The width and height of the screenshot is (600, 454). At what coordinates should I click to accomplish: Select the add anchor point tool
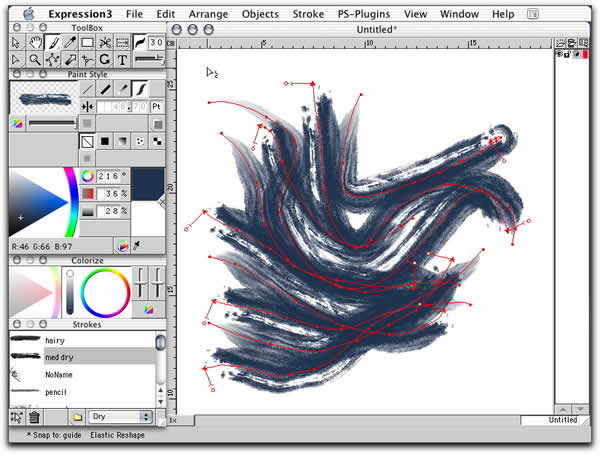[87, 60]
